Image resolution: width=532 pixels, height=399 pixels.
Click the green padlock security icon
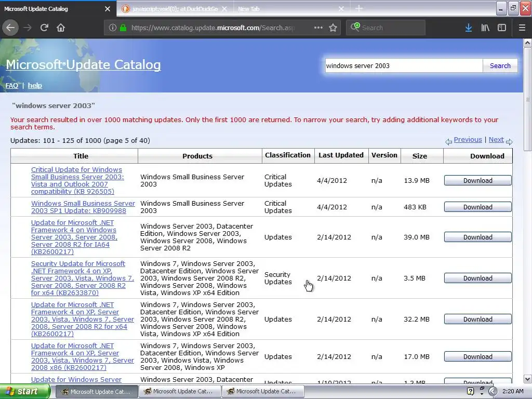click(123, 28)
